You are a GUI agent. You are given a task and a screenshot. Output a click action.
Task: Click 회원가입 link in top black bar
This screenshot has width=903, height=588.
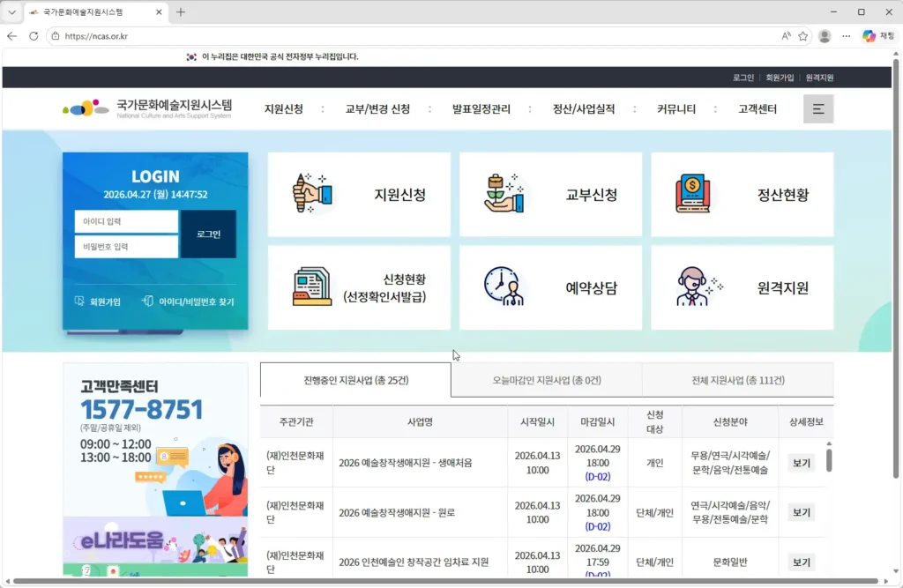click(780, 78)
